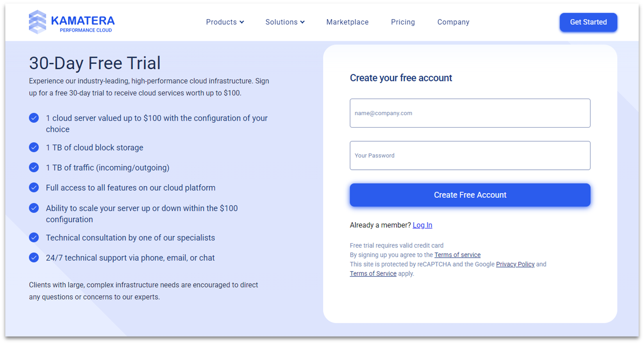
Task: Click the Kamatera logo
Action: click(x=71, y=20)
